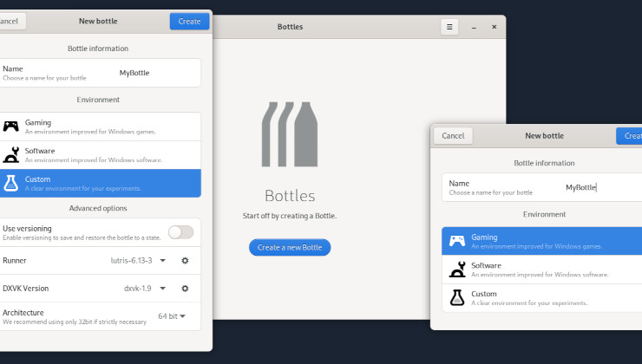This screenshot has height=364, width=642.
Task: Click the Gaming controller icon in left dialog
Action: point(10,127)
